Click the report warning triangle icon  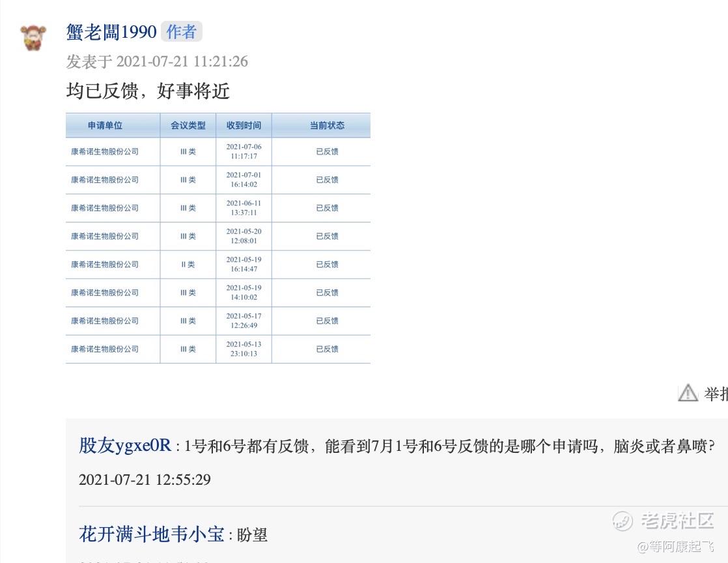688,393
